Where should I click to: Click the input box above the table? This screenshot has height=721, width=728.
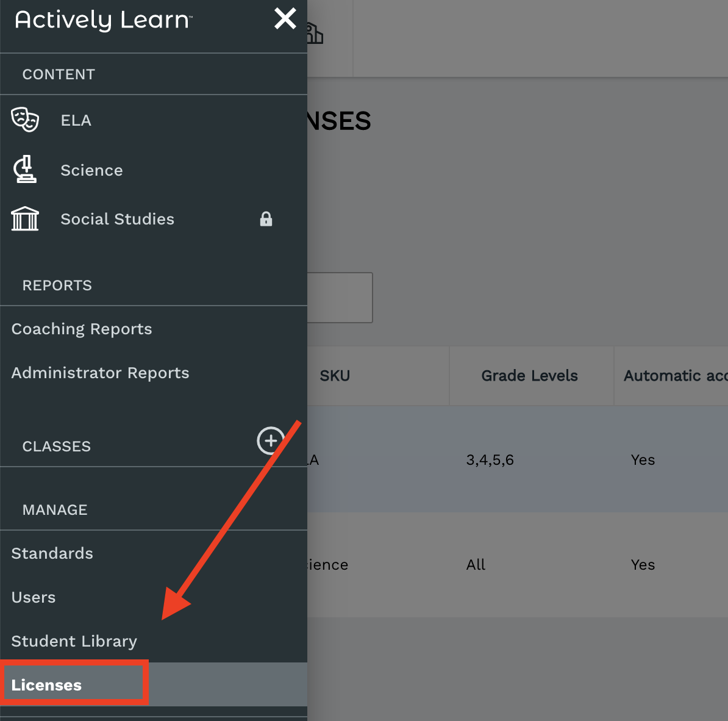click(x=340, y=298)
